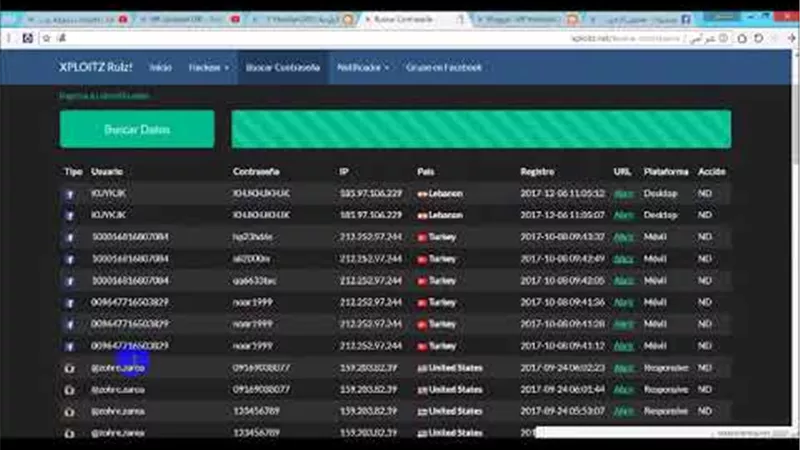Click Responsive in the 06:01:44 row
800x450 pixels.
(666, 390)
